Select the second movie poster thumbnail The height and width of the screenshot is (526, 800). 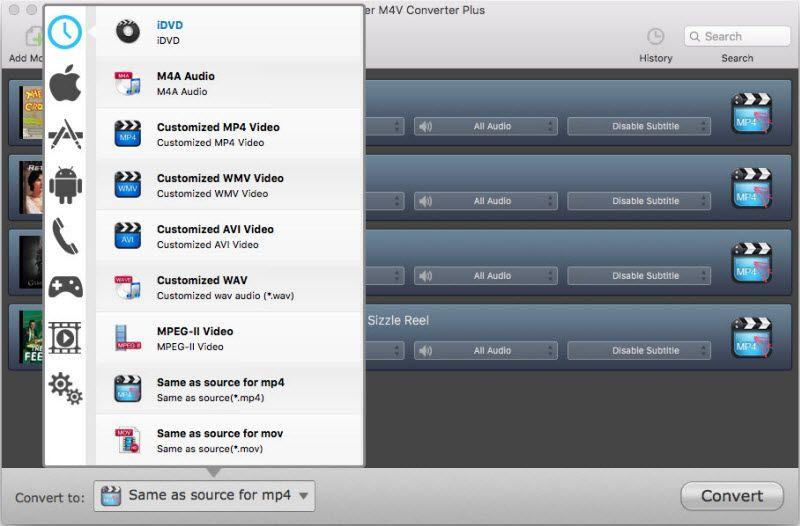pyautogui.click(x=32, y=187)
